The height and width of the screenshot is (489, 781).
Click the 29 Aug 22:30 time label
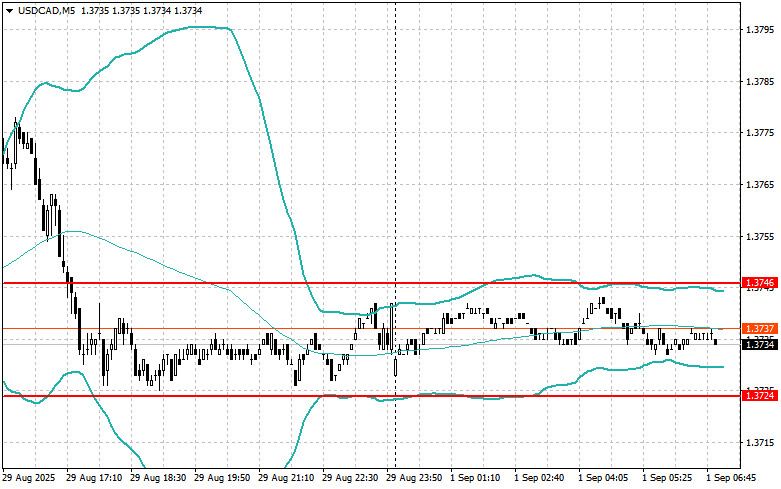point(350,478)
